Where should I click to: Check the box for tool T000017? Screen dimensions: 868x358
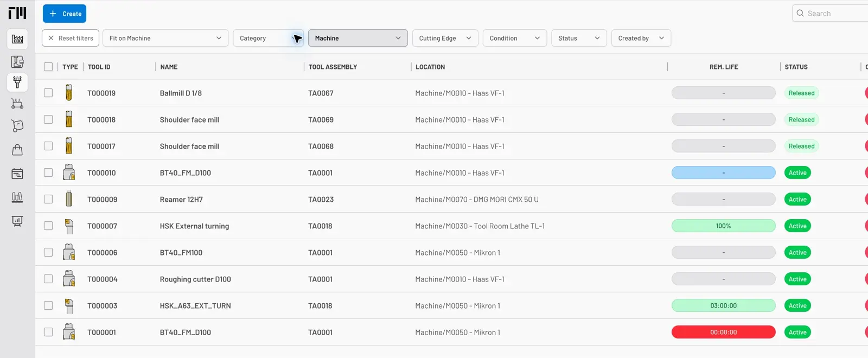pos(48,146)
